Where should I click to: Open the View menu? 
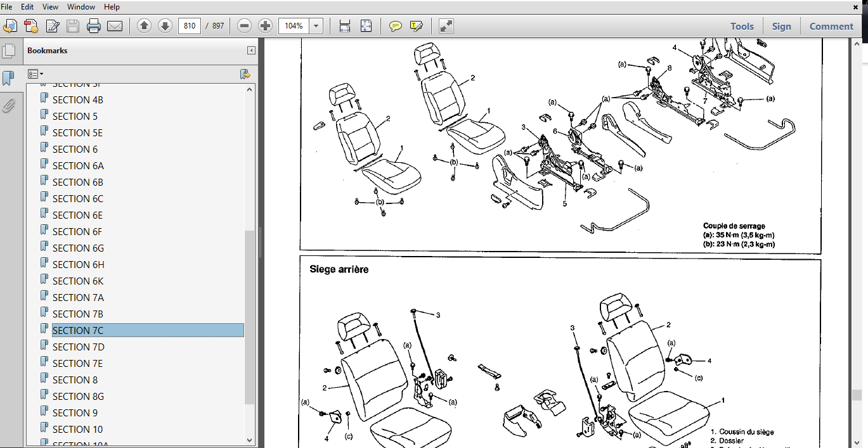click(x=50, y=6)
